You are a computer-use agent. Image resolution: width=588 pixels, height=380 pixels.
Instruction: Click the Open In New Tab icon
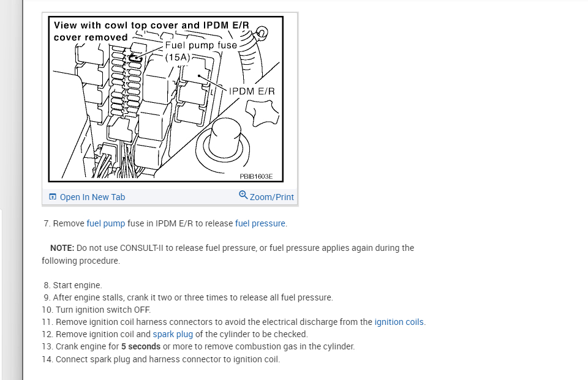[53, 197]
